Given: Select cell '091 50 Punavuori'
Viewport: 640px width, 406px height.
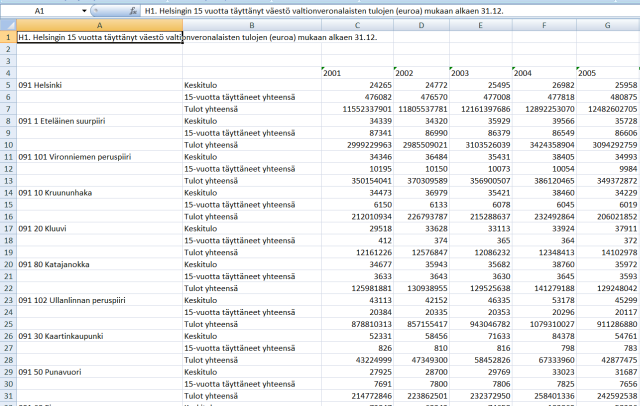Looking at the screenshot, I should point(100,372).
